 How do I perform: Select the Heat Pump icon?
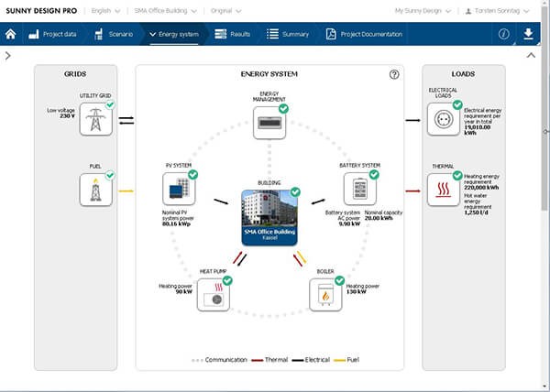point(214,293)
